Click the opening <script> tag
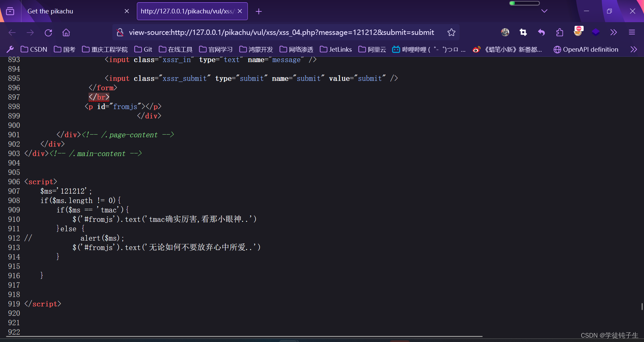644x342 pixels. tap(41, 182)
